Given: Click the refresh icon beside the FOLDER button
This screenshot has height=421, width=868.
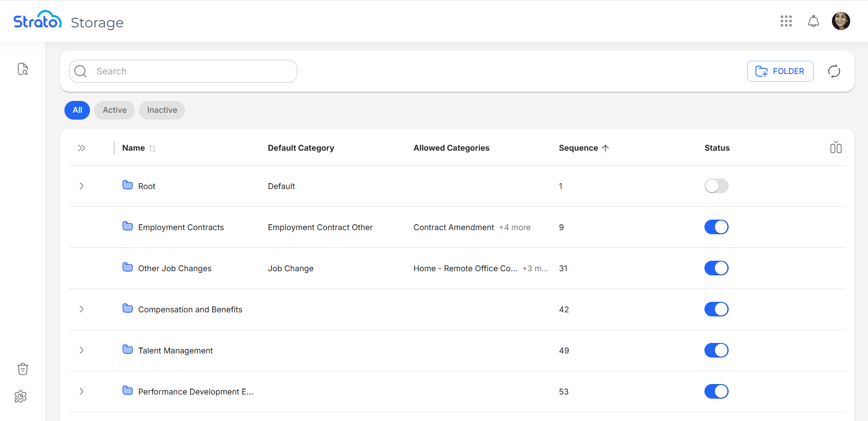Looking at the screenshot, I should tap(834, 71).
